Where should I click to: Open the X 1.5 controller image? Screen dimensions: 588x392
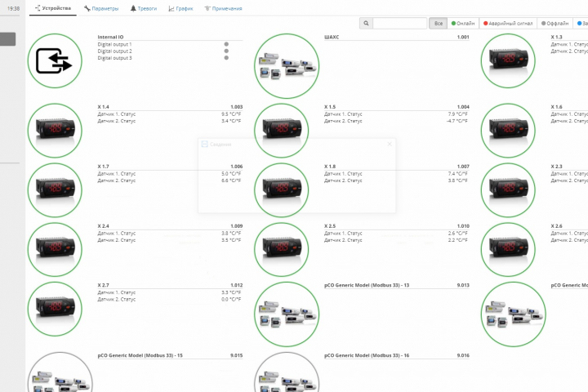click(282, 131)
